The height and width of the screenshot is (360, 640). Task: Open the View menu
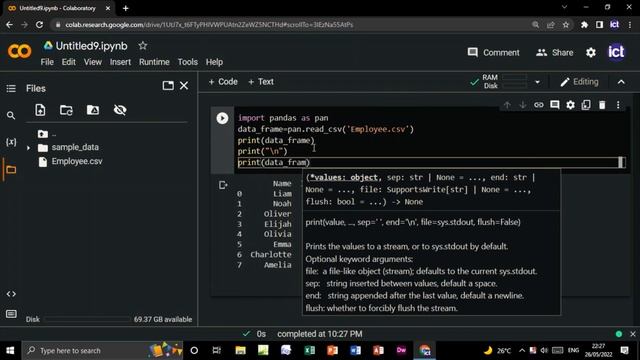point(93,62)
